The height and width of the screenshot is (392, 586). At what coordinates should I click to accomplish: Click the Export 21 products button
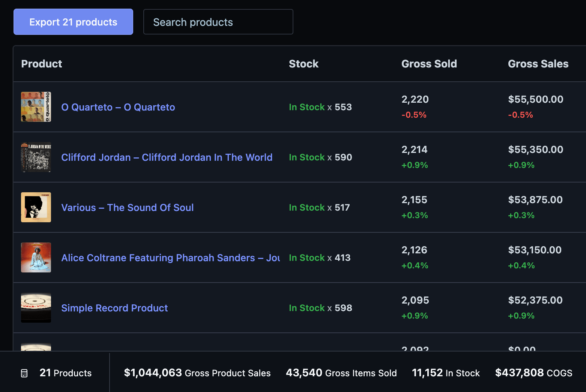(x=73, y=22)
